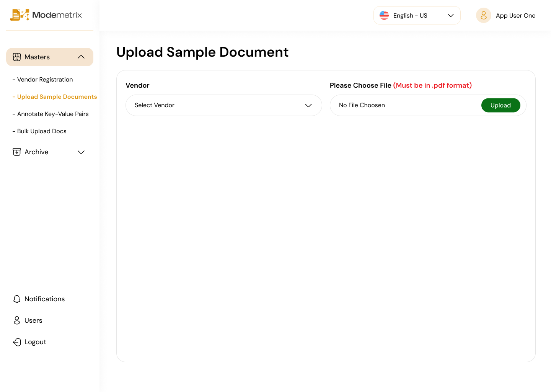551x392 pixels.
Task: Click the Notifications bell icon
Action: pos(17,299)
